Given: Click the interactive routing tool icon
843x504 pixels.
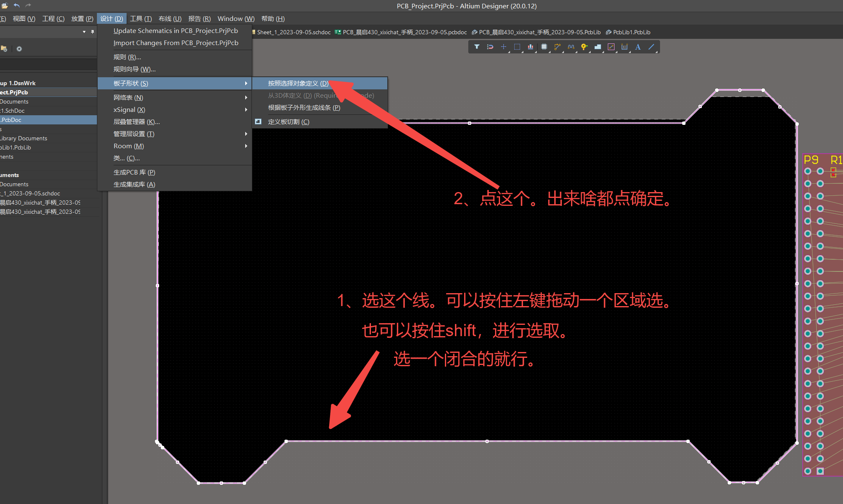Looking at the screenshot, I should click(x=557, y=47).
